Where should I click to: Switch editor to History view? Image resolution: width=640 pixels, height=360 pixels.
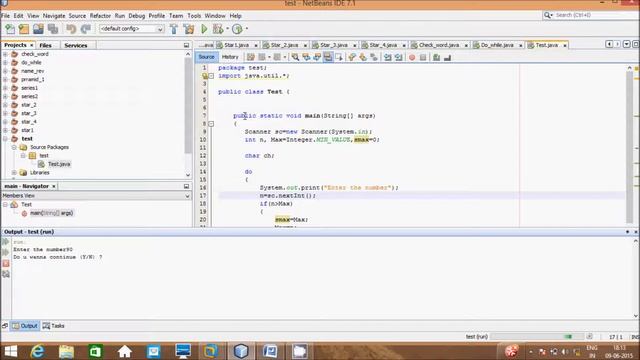coord(230,57)
